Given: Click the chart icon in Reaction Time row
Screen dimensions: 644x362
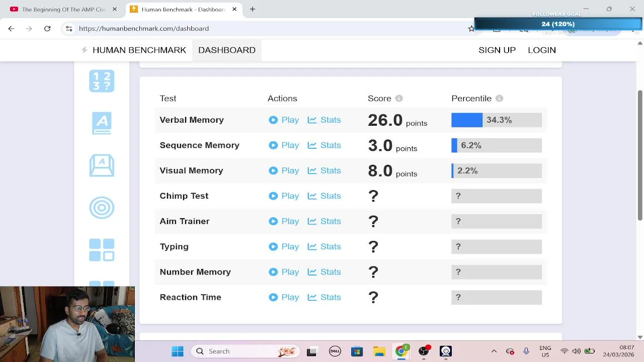Looking at the screenshot, I should (312, 297).
